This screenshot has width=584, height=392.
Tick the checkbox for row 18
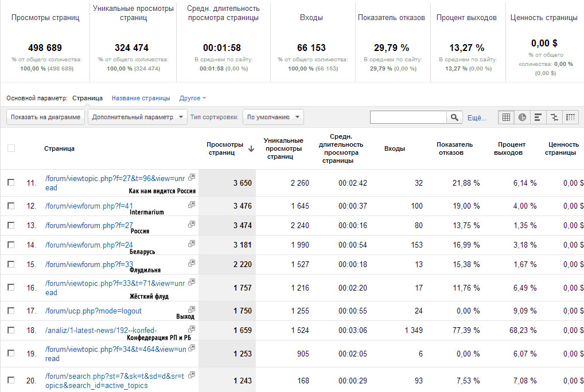(11, 330)
